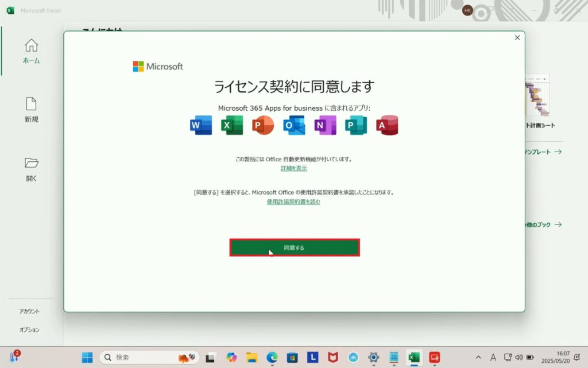
Task: Launch Copilot from the taskbar
Action: [231, 358]
